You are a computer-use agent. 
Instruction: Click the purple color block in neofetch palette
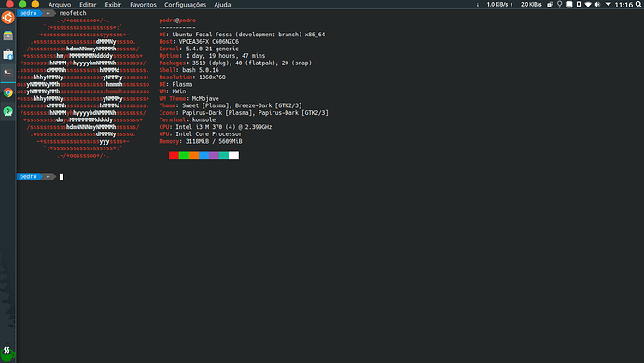[x=214, y=155]
